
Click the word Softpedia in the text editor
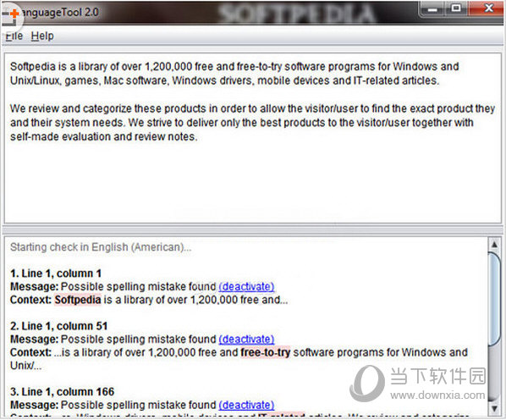pyautogui.click(x=33, y=67)
